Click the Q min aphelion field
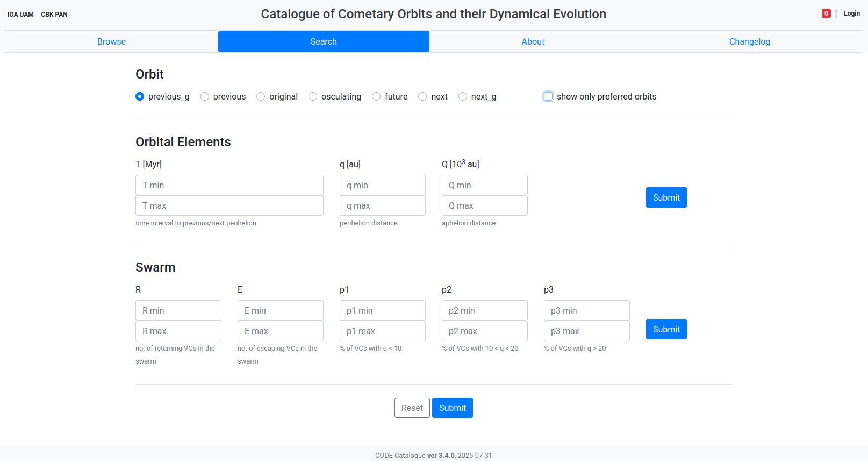 [484, 185]
